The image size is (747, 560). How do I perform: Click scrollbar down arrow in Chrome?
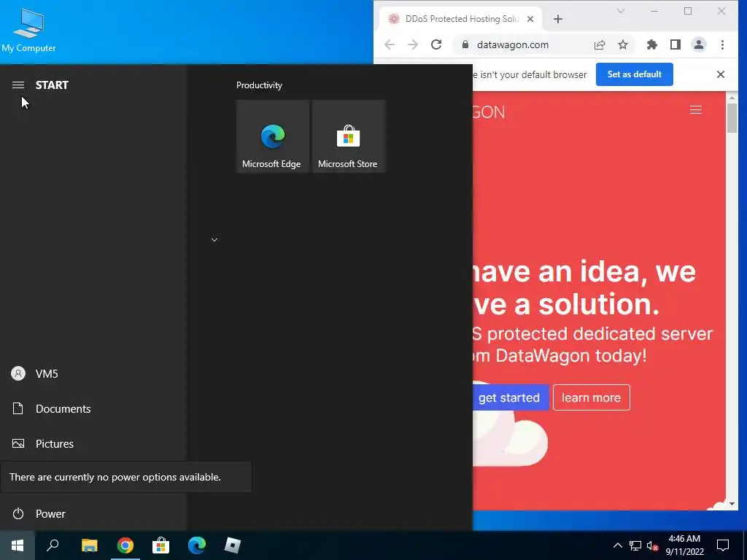732,504
